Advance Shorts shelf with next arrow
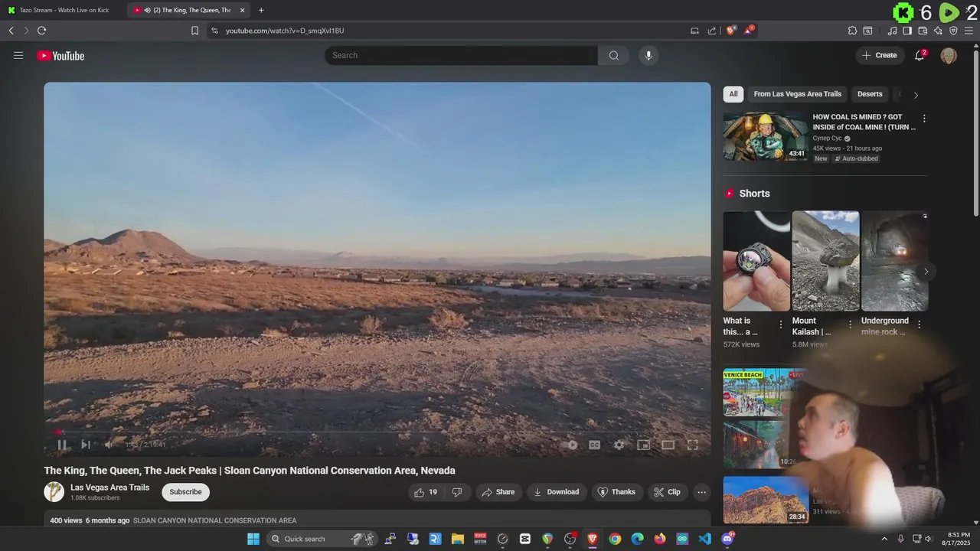The height and width of the screenshot is (551, 980). (926, 272)
